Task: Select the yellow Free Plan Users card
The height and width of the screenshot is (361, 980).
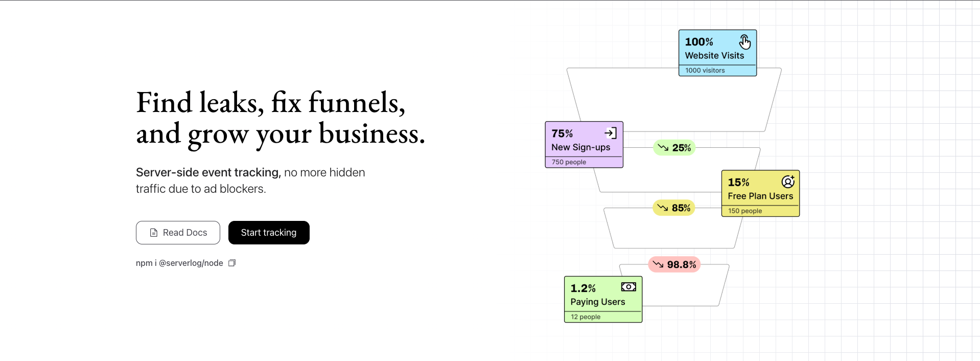Action: click(760, 193)
